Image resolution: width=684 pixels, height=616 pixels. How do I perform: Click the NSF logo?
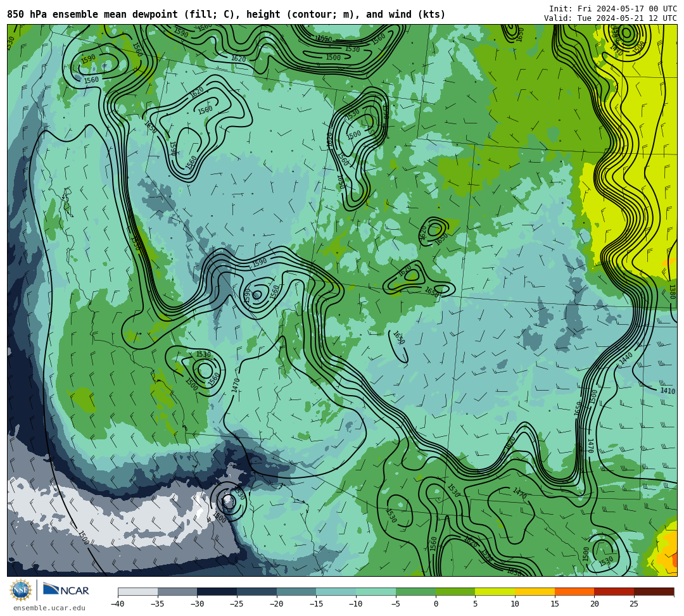pyautogui.click(x=20, y=591)
